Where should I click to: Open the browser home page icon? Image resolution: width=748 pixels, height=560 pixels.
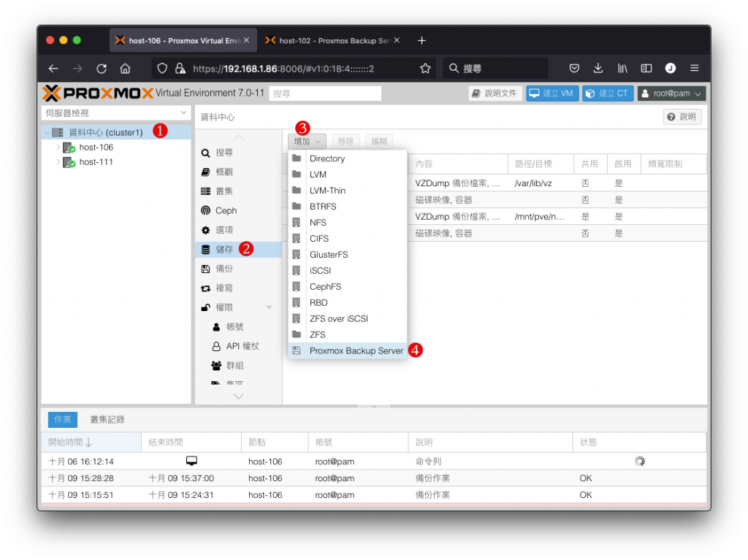coord(125,69)
